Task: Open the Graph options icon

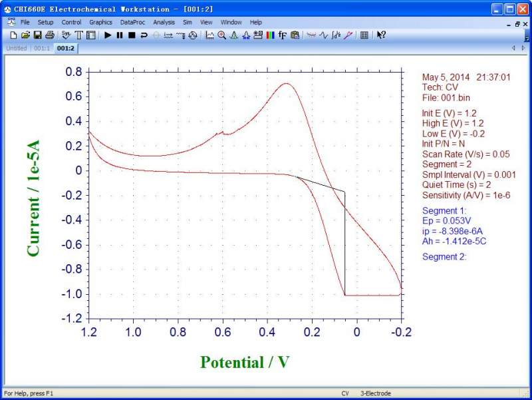Action: (x=258, y=35)
